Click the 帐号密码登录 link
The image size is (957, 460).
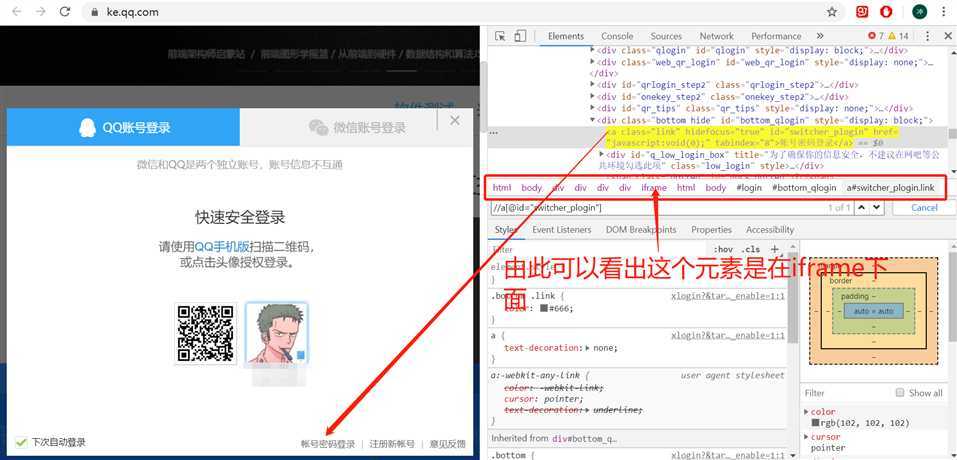[328, 444]
